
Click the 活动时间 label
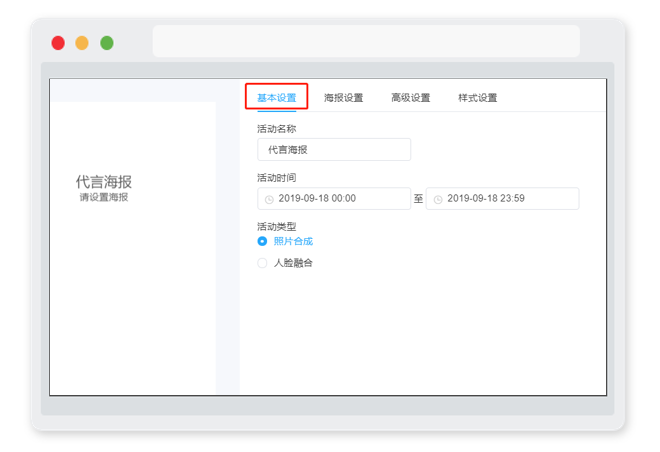click(277, 178)
